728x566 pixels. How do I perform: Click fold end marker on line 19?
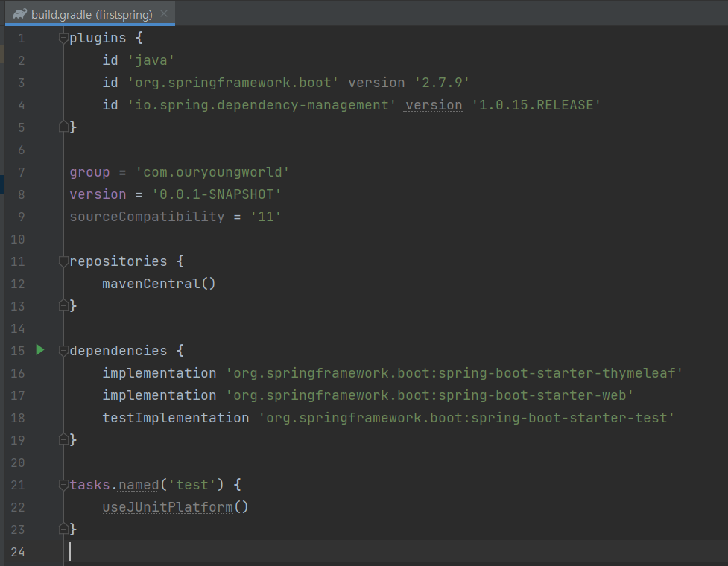63,439
